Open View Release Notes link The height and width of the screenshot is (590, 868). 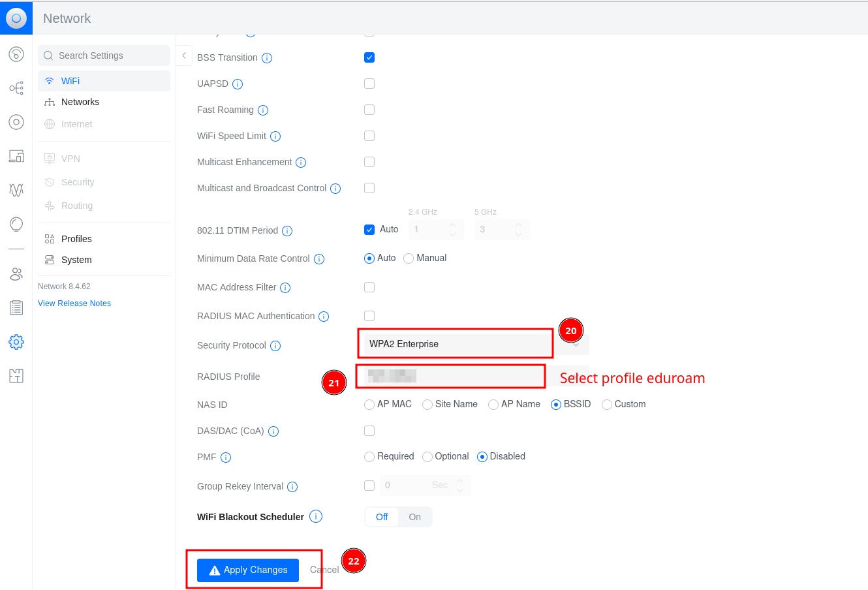point(74,303)
